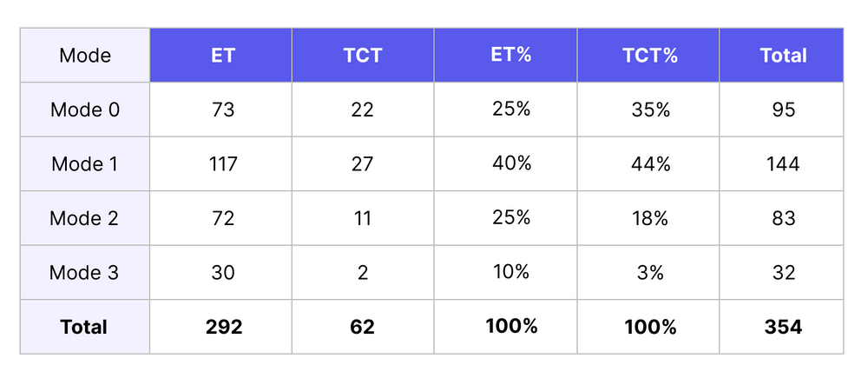Click the 18% cell in Mode 2
The height and width of the screenshot is (385, 868).
650,218
